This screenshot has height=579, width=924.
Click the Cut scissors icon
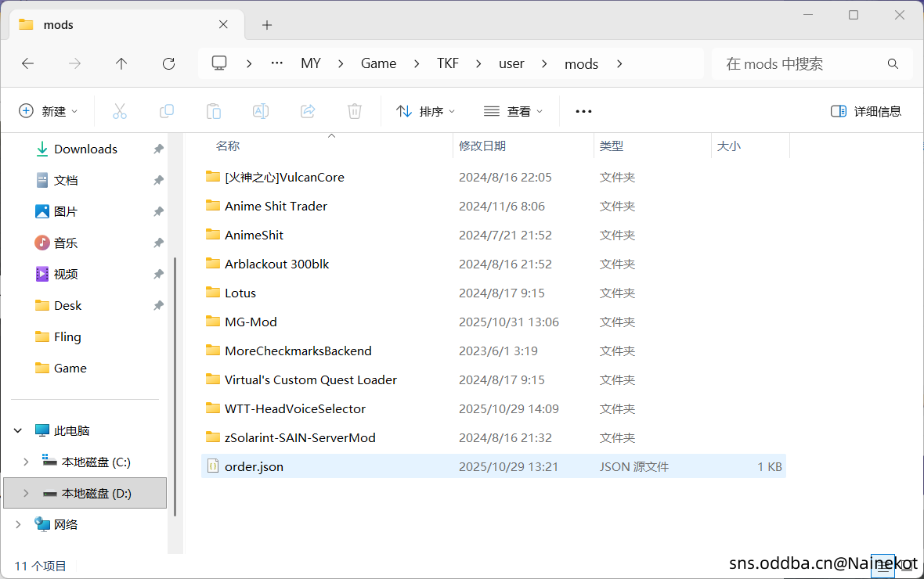[120, 111]
